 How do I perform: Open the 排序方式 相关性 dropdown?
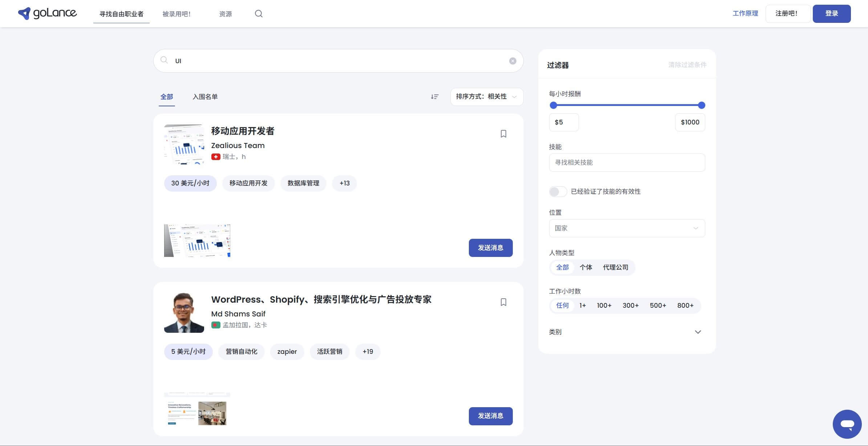coord(487,97)
